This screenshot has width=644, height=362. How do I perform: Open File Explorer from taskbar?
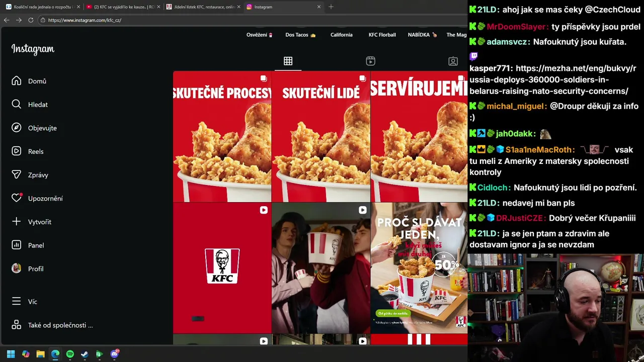pyautogui.click(x=40, y=354)
